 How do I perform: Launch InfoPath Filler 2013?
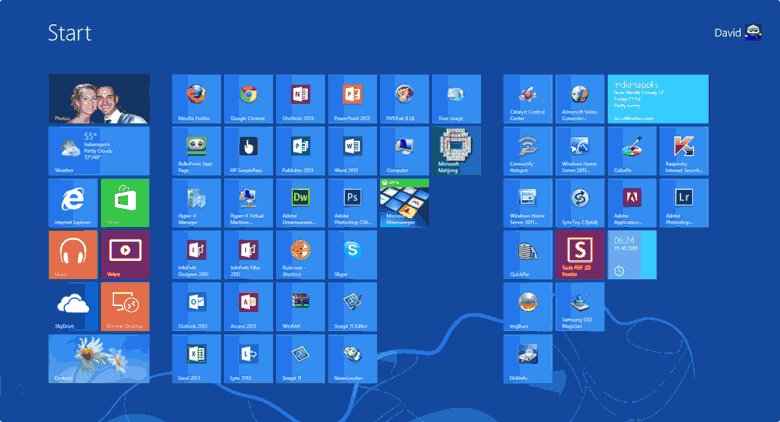pos(248,255)
